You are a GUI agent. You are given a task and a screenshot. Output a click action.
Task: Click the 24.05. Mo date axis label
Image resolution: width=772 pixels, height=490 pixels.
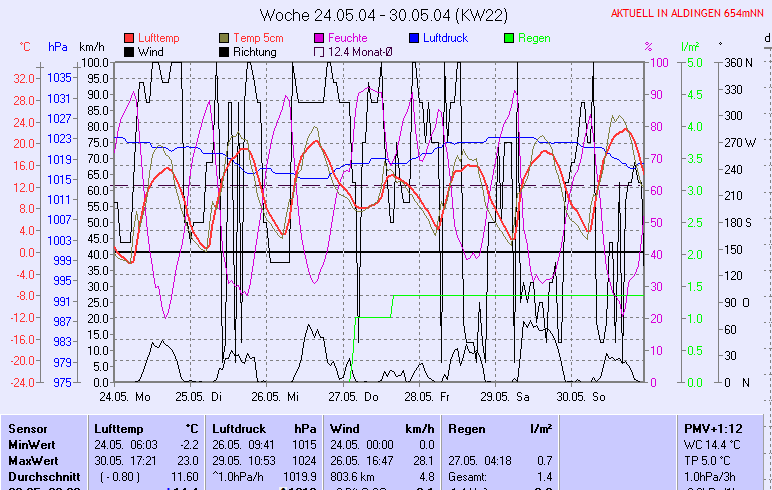[132, 397]
